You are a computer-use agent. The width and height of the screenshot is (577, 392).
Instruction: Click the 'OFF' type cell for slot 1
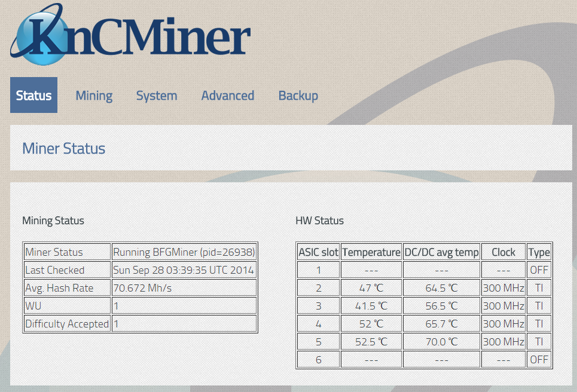539,270
